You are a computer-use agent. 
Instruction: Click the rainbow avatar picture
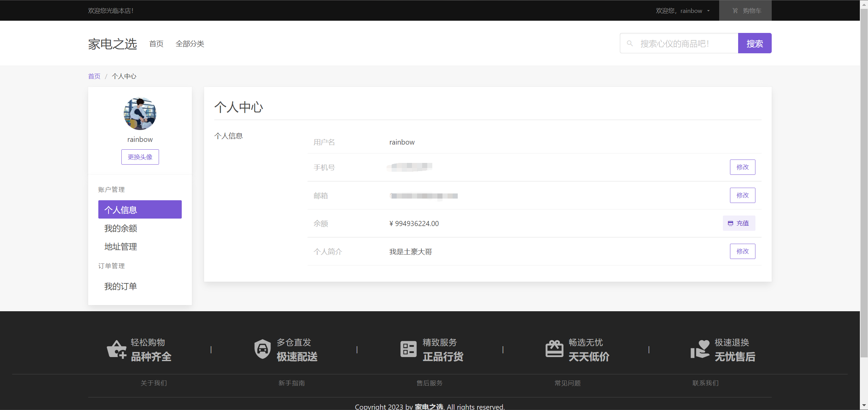tap(140, 114)
